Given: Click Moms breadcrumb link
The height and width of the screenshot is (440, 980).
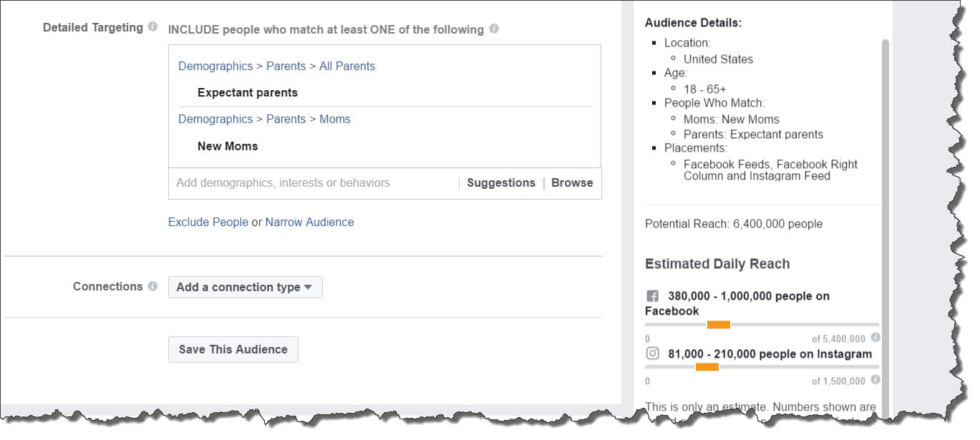Looking at the screenshot, I should pyautogui.click(x=335, y=119).
